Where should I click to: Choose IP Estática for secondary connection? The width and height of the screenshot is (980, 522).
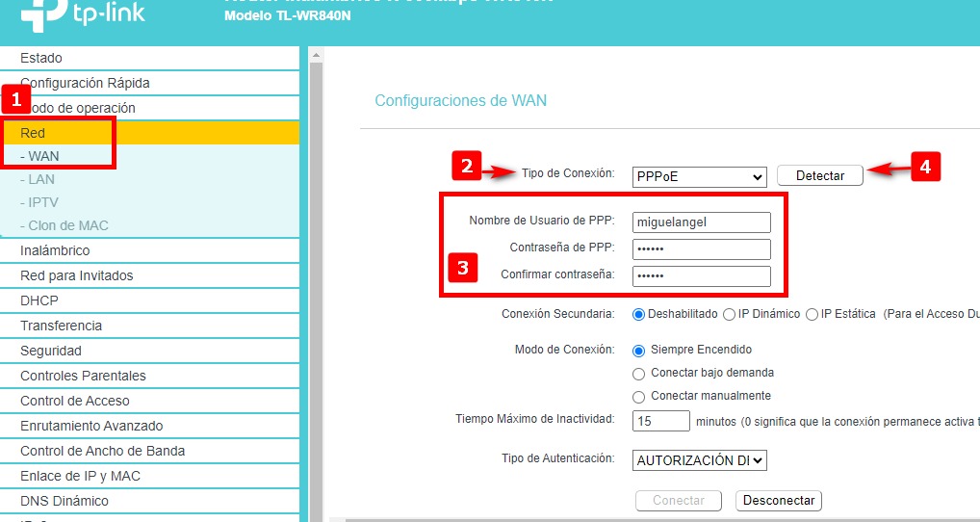[x=812, y=314]
